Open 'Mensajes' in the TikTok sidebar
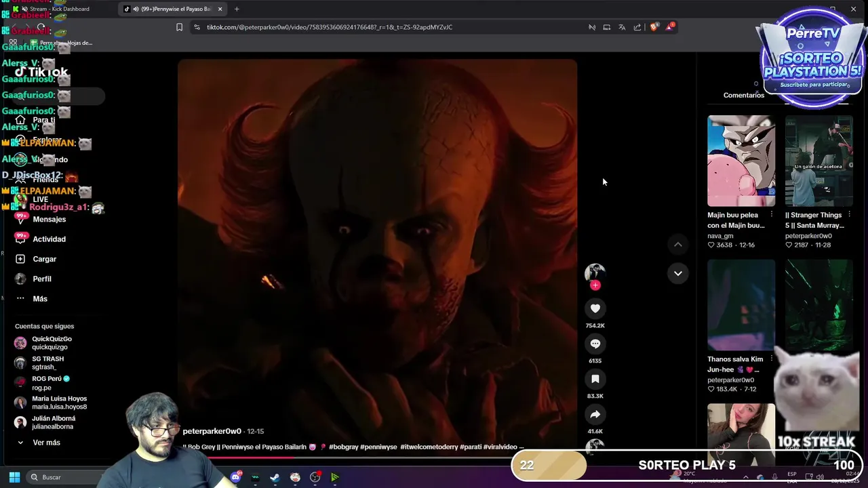 pyautogui.click(x=41, y=220)
